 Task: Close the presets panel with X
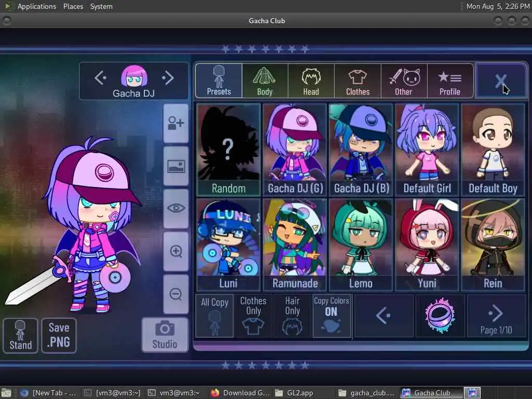pos(501,81)
